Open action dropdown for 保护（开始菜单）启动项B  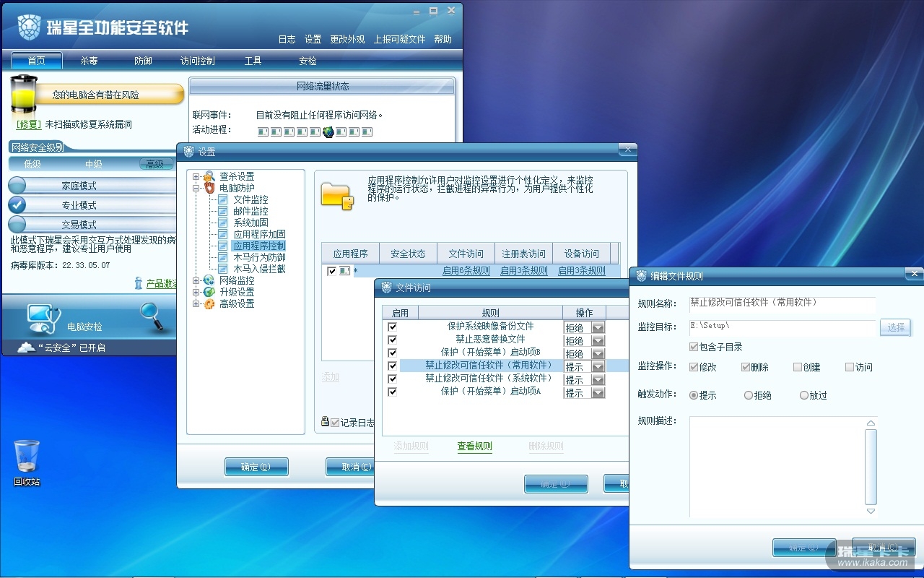tap(598, 353)
